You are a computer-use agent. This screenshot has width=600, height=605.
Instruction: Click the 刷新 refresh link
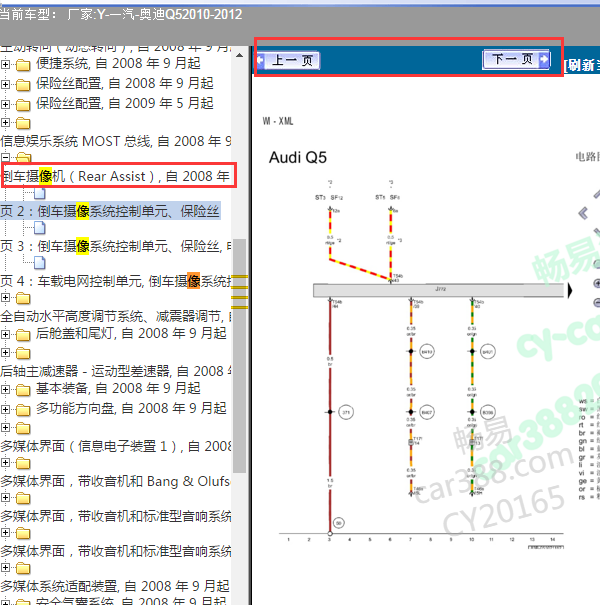[x=582, y=65]
